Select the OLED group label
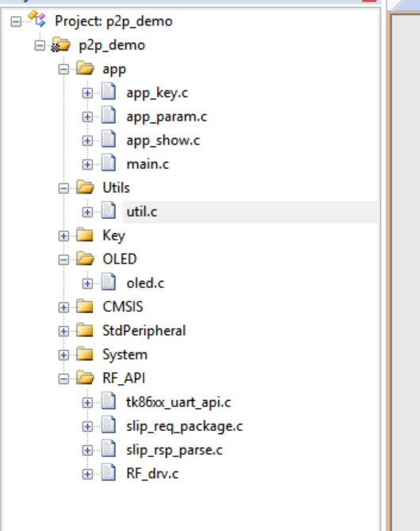This screenshot has height=531, width=420. pyautogui.click(x=120, y=260)
